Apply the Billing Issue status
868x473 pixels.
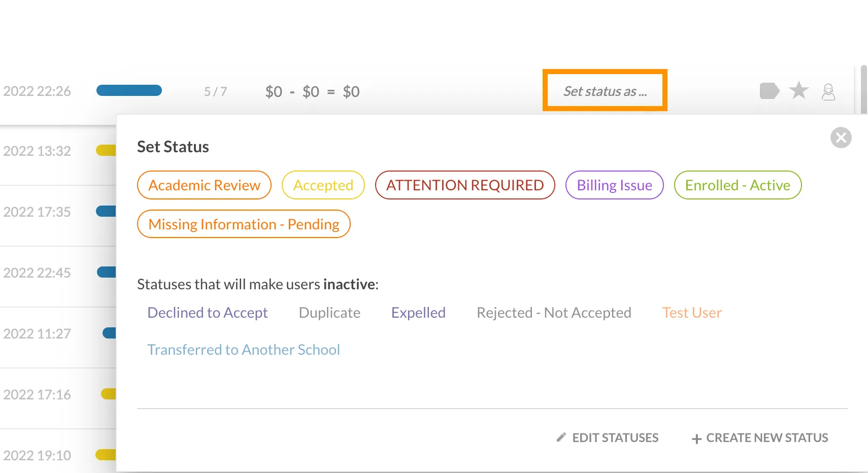pos(614,185)
